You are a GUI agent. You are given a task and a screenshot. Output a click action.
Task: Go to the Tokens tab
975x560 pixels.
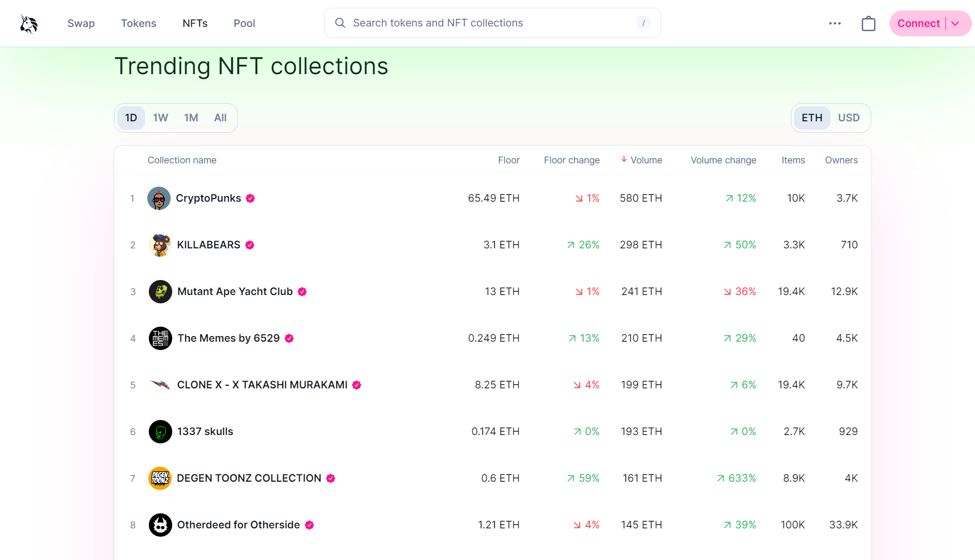[138, 23]
